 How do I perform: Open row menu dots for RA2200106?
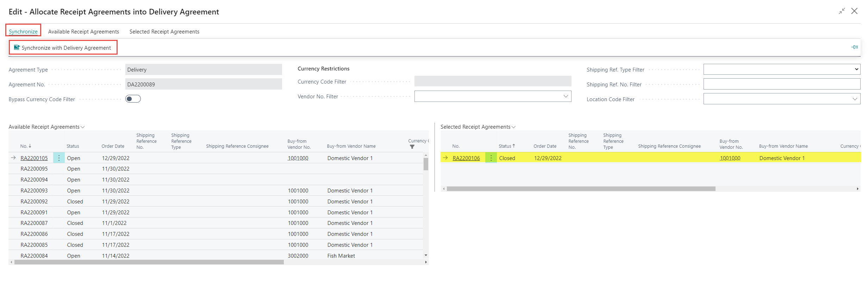click(x=491, y=158)
